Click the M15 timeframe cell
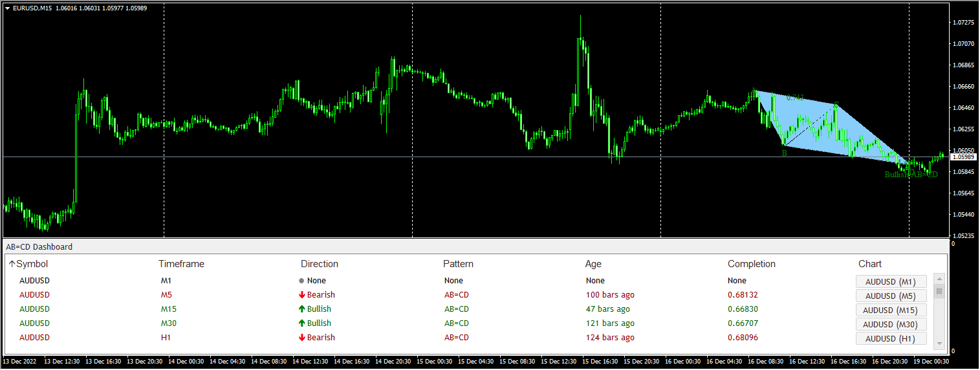 168,309
